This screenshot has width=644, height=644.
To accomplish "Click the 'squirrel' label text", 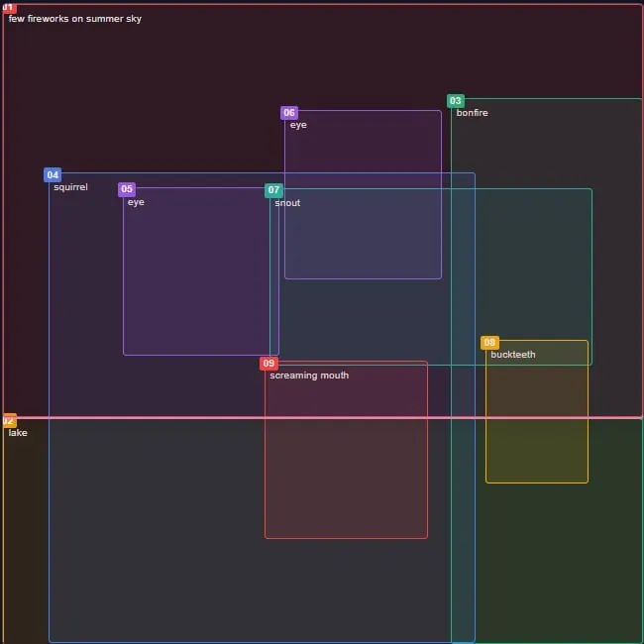I will pos(70,187).
